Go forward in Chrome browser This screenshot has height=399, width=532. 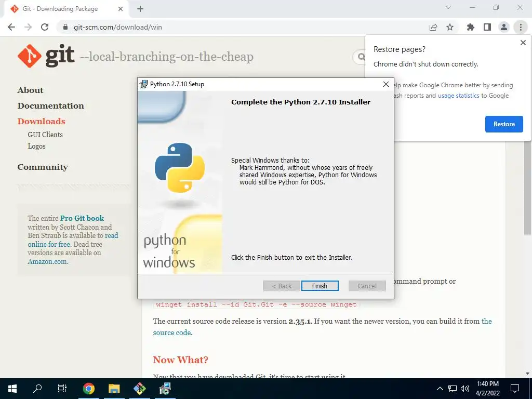(28, 27)
